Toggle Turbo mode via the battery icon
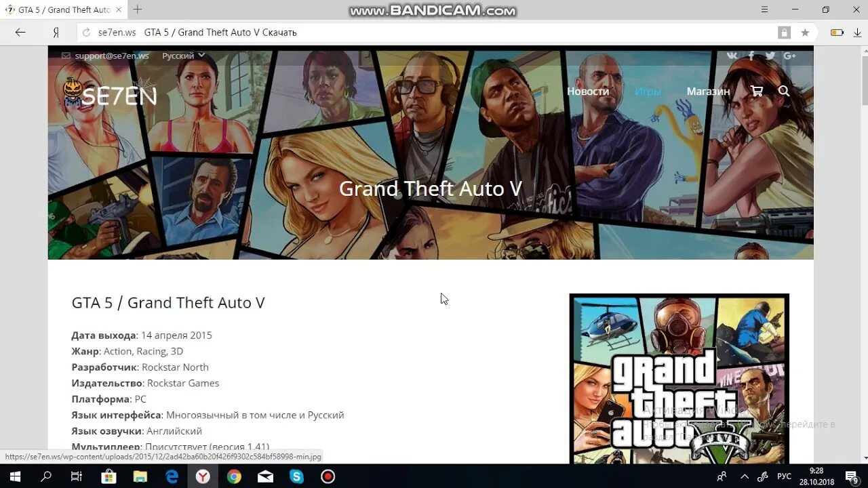Screen dimensions: 868x488 (837, 32)
